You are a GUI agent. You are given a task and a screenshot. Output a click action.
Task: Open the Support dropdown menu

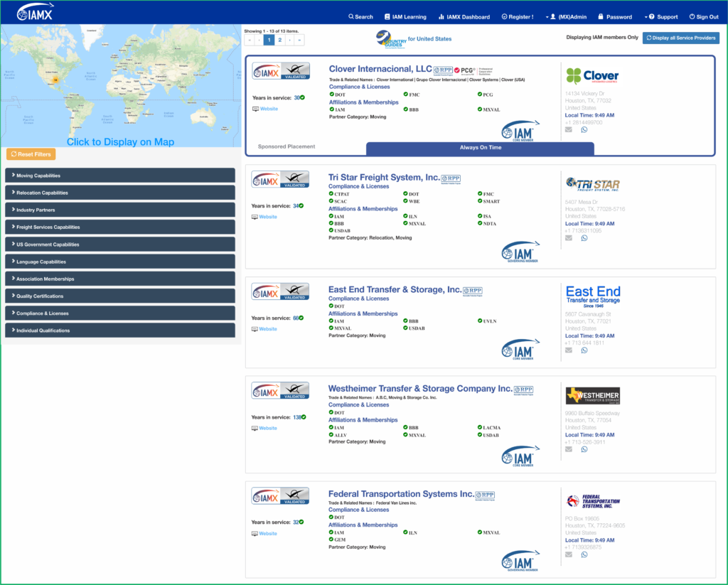[661, 17]
